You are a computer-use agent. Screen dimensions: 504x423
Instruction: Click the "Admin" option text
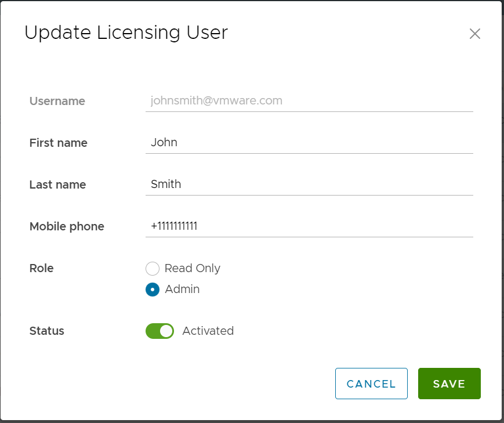tap(182, 289)
